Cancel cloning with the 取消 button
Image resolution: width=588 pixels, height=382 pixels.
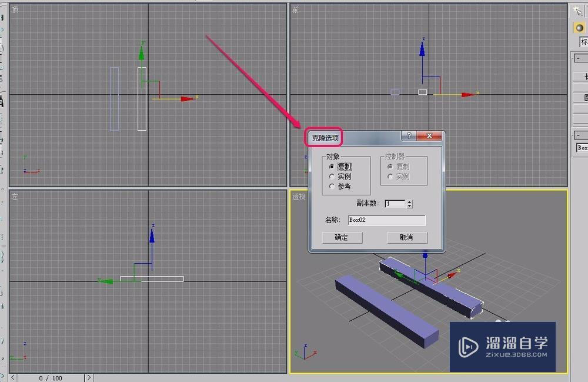407,237
